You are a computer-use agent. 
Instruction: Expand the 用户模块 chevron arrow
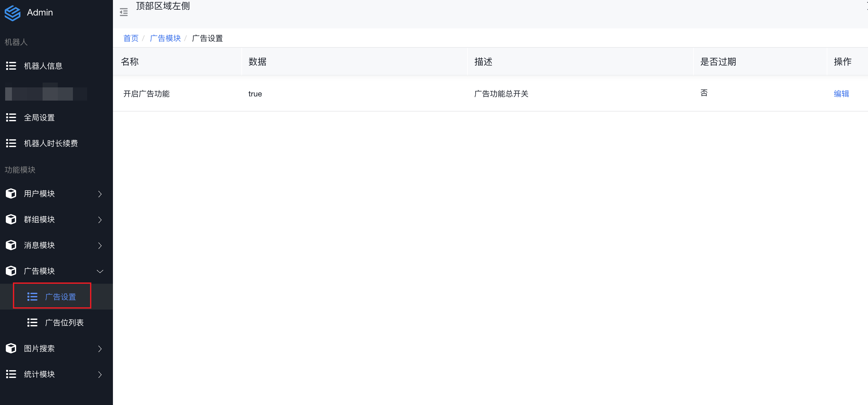[x=100, y=194]
